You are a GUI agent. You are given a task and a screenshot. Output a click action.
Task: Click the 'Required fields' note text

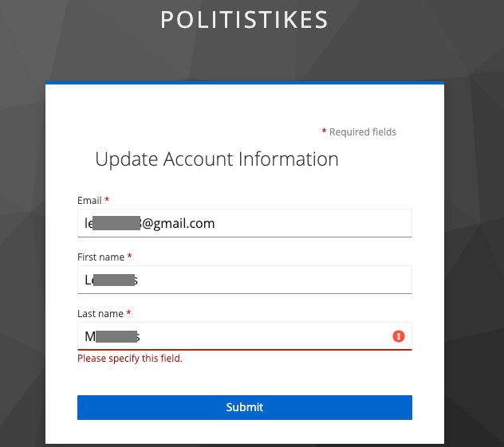point(363,132)
